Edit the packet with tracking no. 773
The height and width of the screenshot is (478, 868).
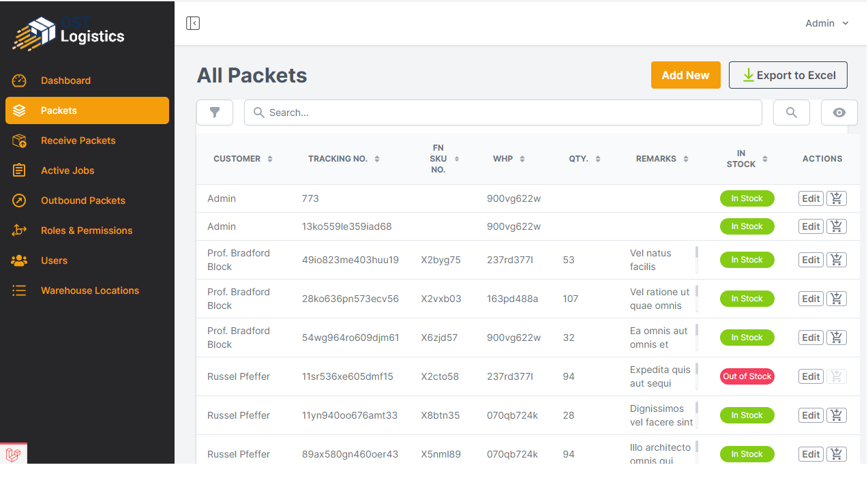click(x=811, y=198)
